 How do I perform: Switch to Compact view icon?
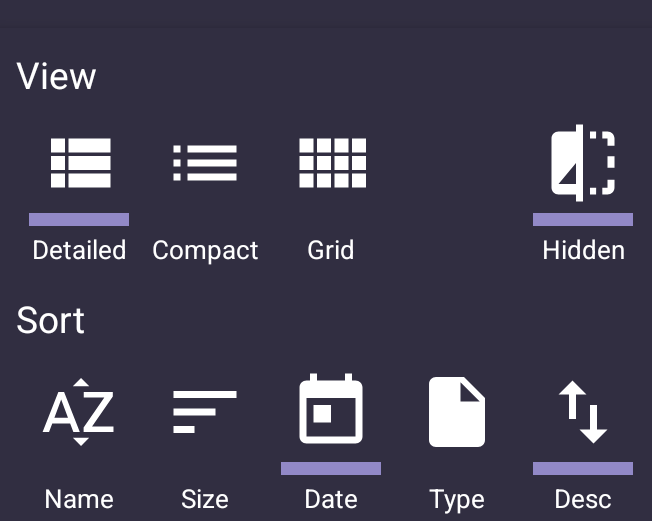tap(205, 163)
